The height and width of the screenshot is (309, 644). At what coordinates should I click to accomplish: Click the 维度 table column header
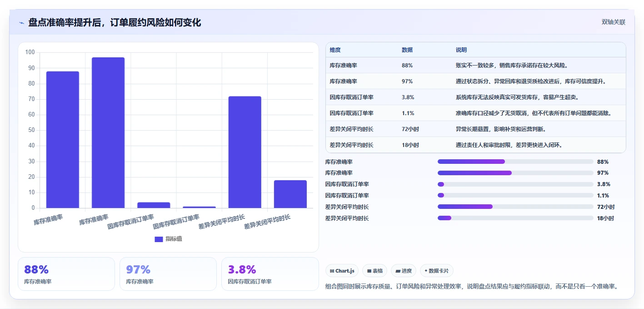click(x=335, y=50)
